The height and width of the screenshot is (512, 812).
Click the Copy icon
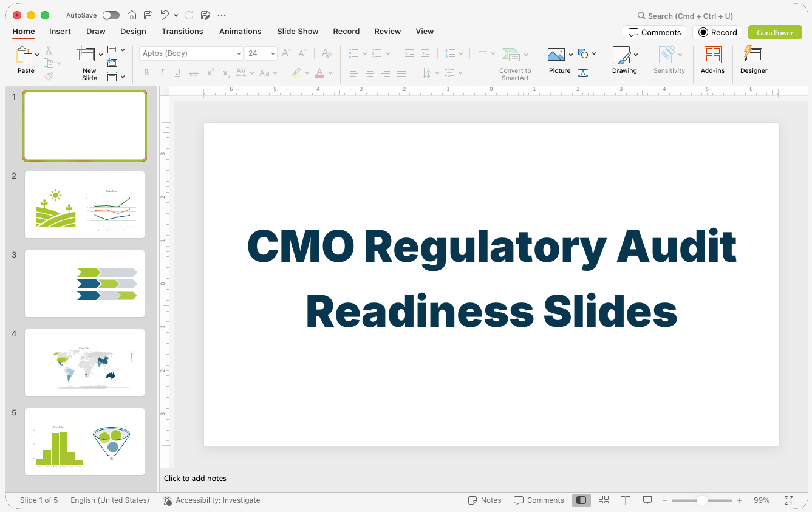(49, 63)
